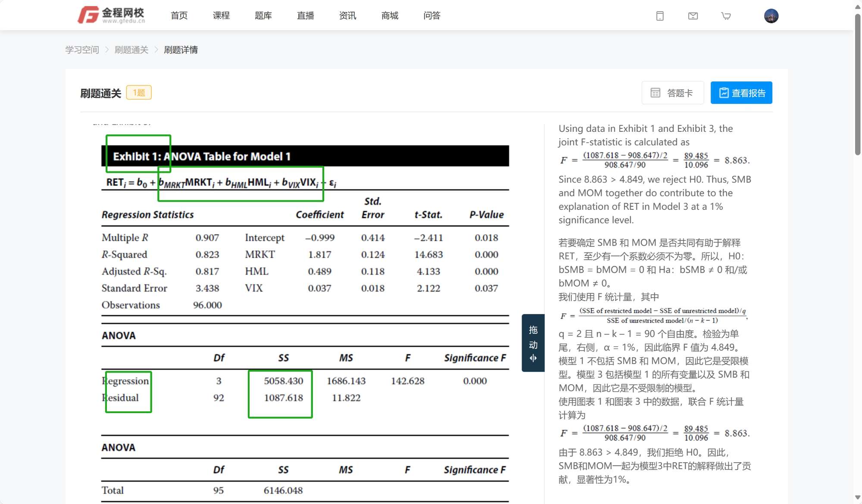Go to 课程 in navigation

(221, 16)
